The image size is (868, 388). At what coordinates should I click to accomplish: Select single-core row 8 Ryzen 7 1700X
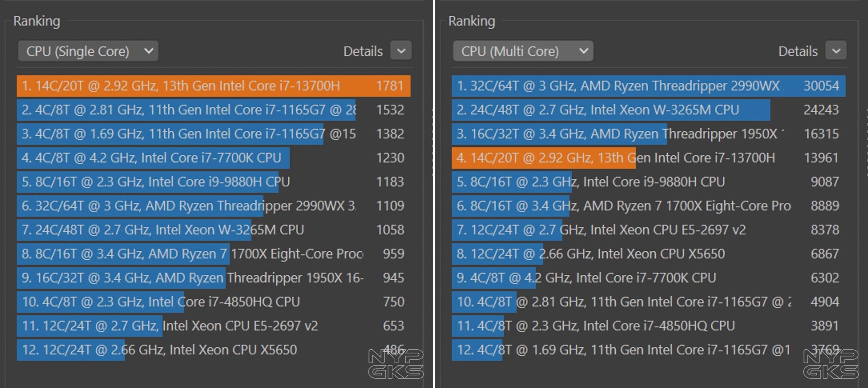tap(214, 254)
